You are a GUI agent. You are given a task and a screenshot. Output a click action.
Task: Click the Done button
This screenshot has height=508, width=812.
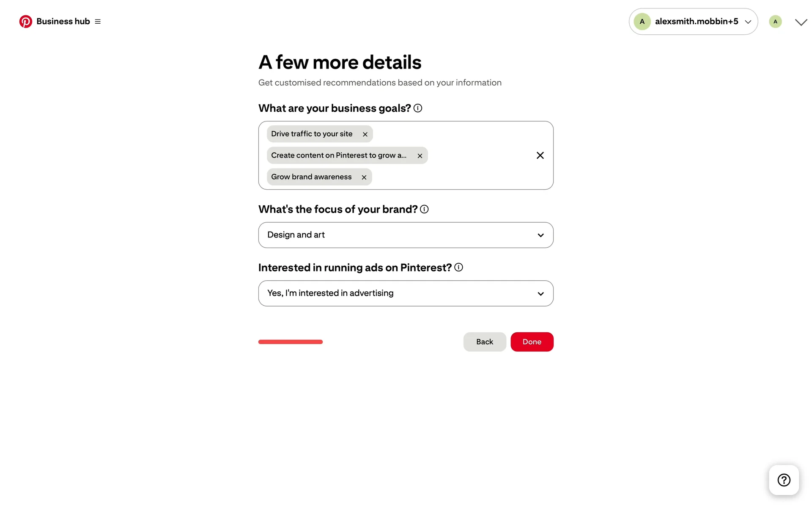tap(532, 342)
